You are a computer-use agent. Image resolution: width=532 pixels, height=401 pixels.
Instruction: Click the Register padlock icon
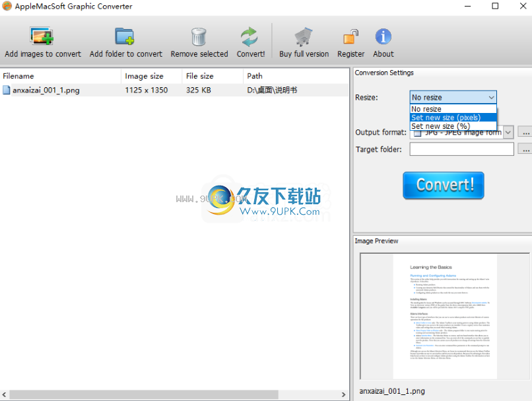[x=350, y=37]
